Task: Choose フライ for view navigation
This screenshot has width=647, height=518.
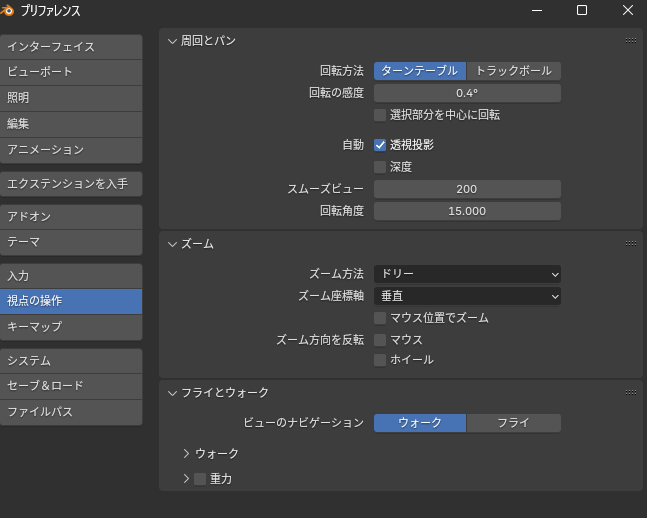Action: tap(513, 423)
